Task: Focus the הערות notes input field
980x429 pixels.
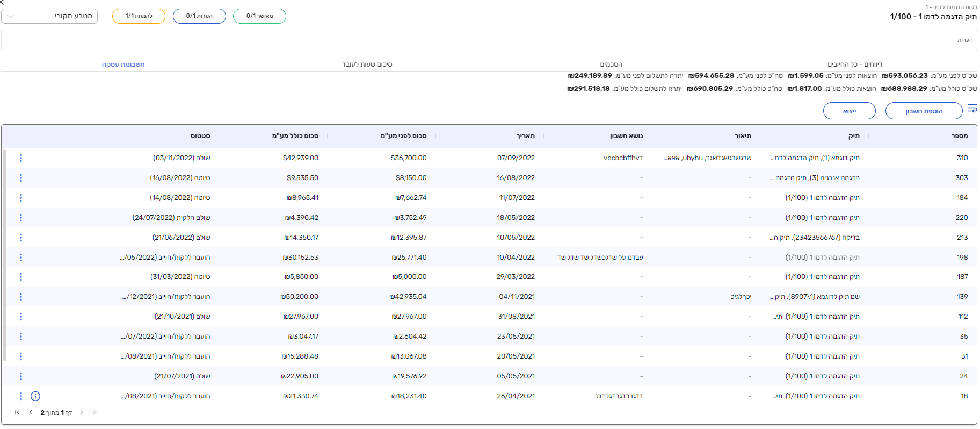Action: [489, 40]
